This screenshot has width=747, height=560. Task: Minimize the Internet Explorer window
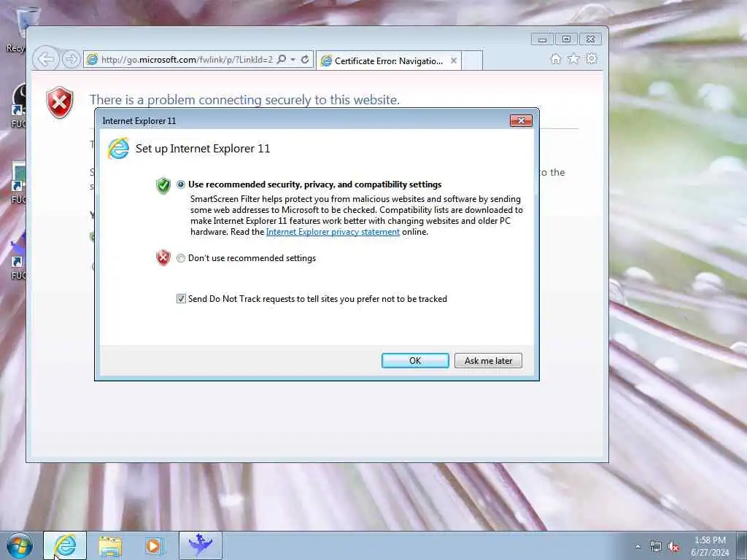point(542,39)
